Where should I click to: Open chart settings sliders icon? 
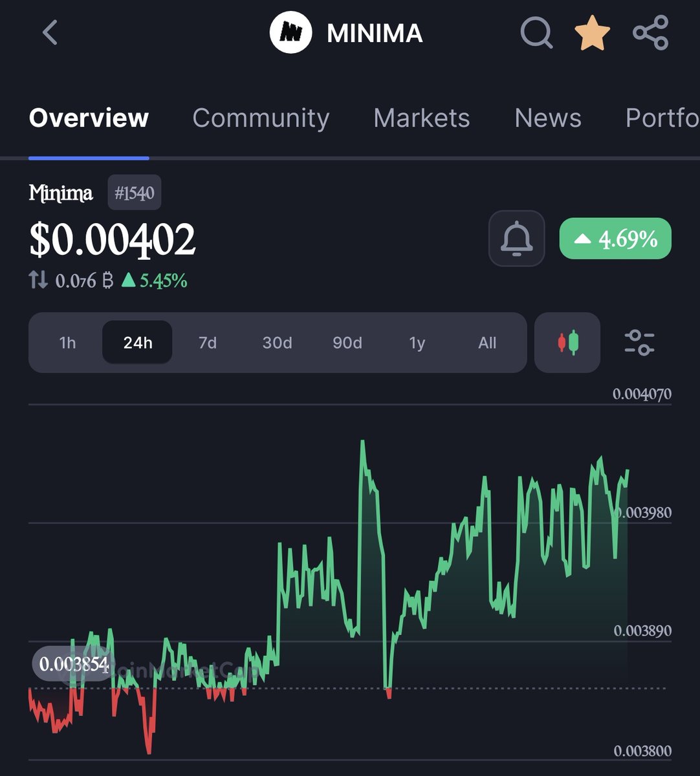639,343
